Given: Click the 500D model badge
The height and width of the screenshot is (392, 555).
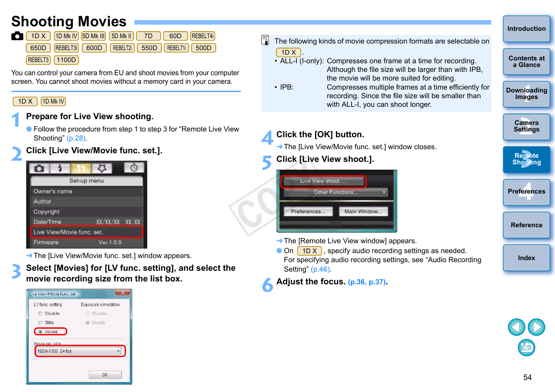Looking at the screenshot, I should 203,48.
